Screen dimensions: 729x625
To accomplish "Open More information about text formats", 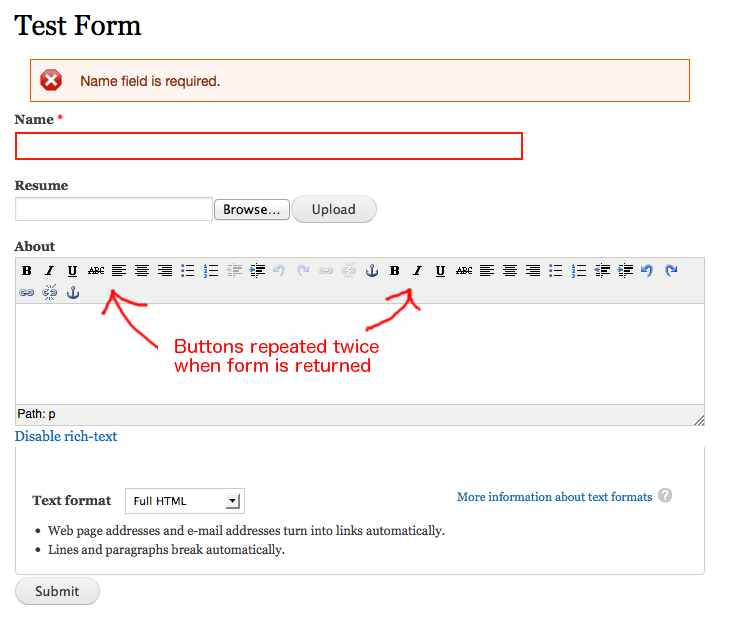I will click(x=554, y=497).
